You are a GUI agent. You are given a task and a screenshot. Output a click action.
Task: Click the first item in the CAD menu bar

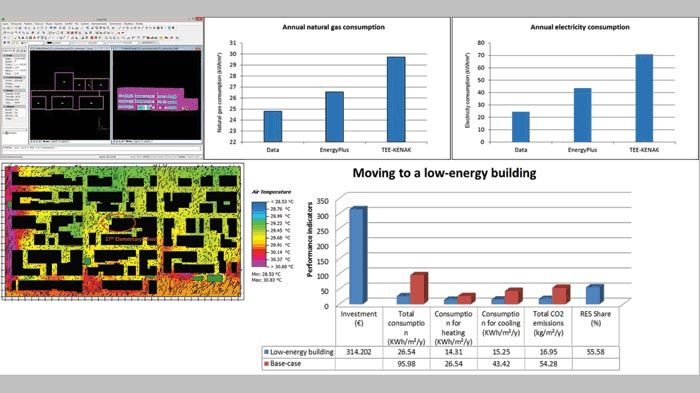tap(5, 24)
